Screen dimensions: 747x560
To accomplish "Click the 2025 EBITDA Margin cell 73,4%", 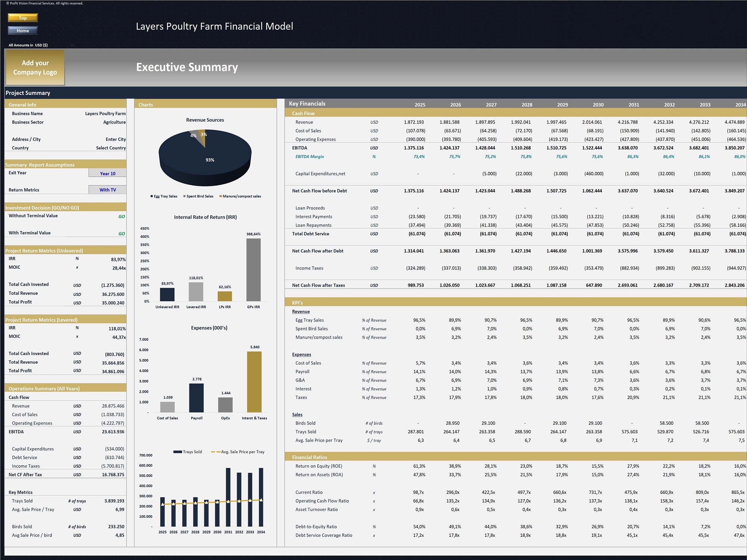I will click(419, 156).
